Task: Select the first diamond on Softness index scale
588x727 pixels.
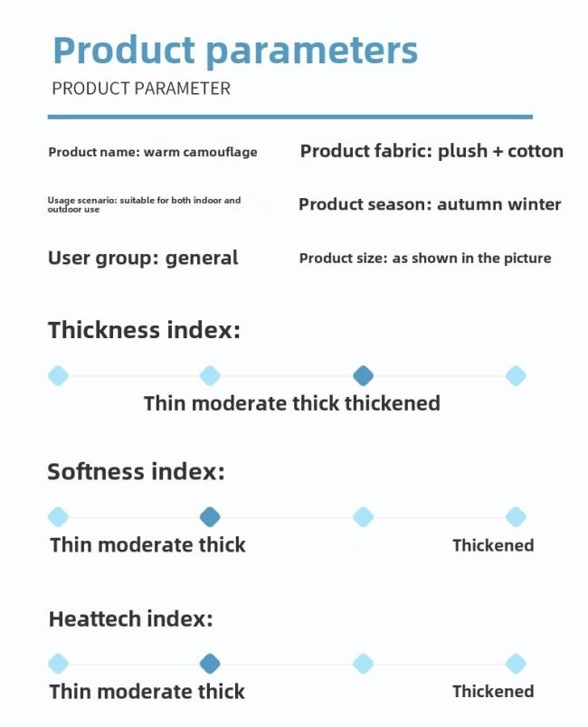Action: [58, 517]
